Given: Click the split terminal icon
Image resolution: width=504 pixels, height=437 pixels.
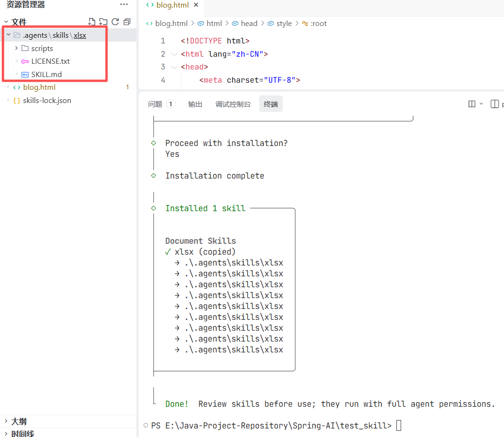Looking at the screenshot, I should (x=471, y=104).
